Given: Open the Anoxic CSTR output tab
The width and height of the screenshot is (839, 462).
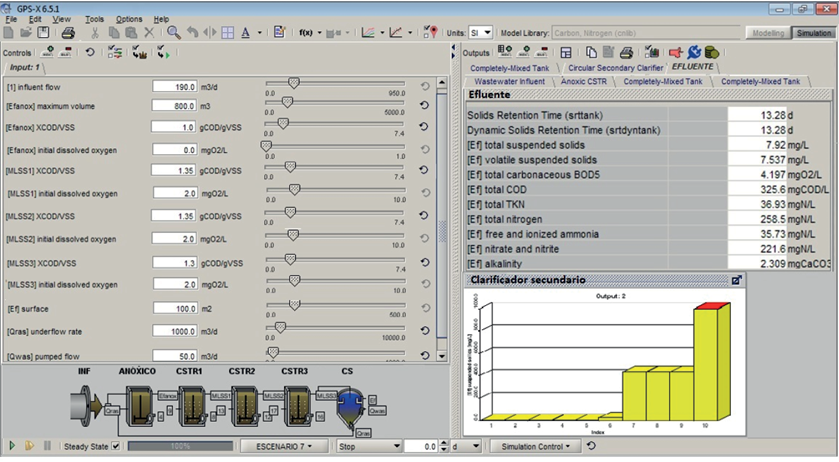Looking at the screenshot, I should (x=585, y=80).
